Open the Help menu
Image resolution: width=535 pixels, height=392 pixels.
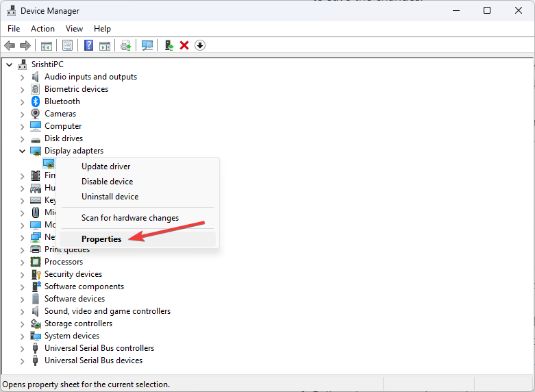click(102, 29)
